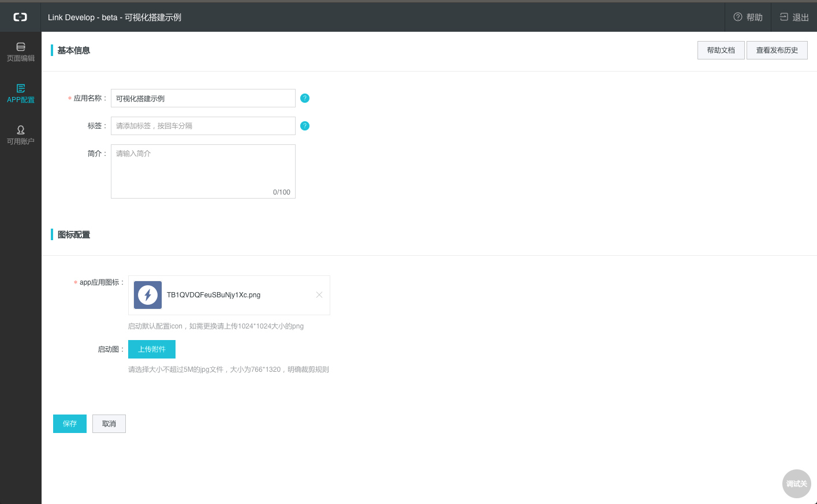Click the 帮助 help link in header
Image resolution: width=817 pixels, height=504 pixels.
pos(748,17)
